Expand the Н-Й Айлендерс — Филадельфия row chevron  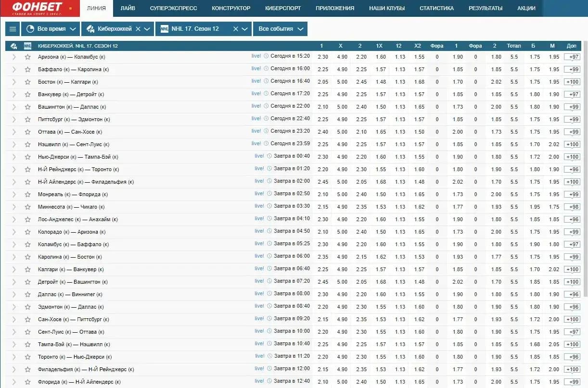(x=14, y=182)
